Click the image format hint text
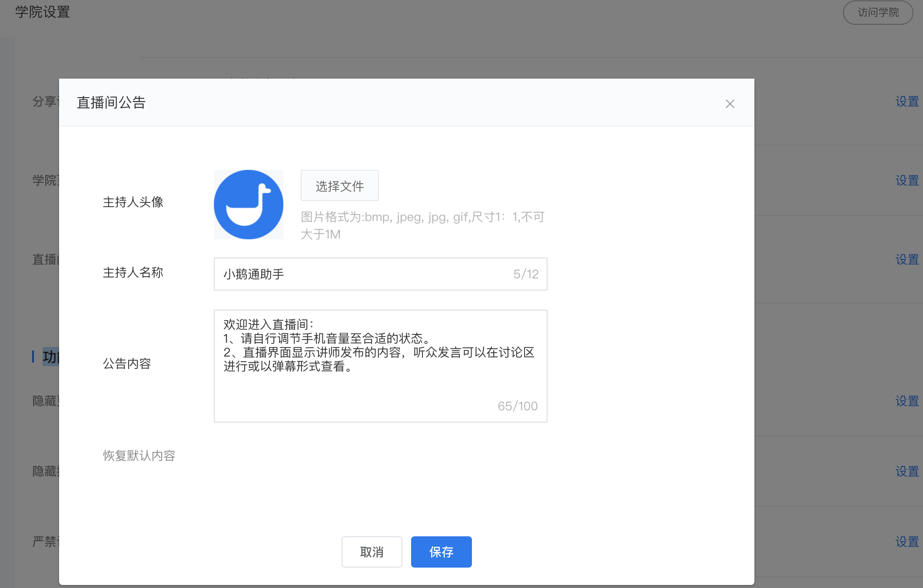 click(422, 225)
